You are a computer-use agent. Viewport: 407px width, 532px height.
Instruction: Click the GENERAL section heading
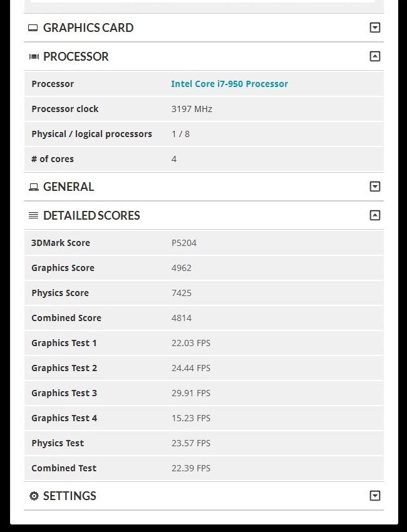(68, 187)
